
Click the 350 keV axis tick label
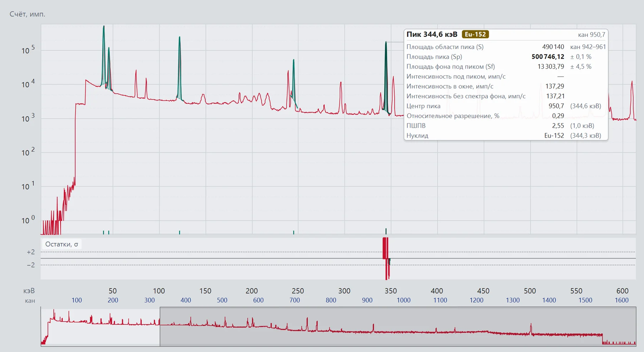390,291
